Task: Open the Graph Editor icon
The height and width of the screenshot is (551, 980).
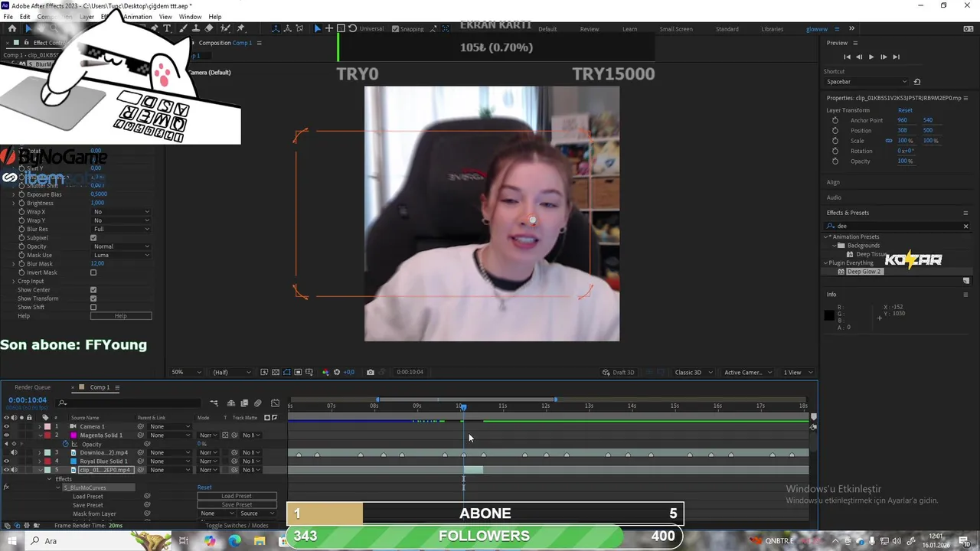Action: click(x=275, y=403)
